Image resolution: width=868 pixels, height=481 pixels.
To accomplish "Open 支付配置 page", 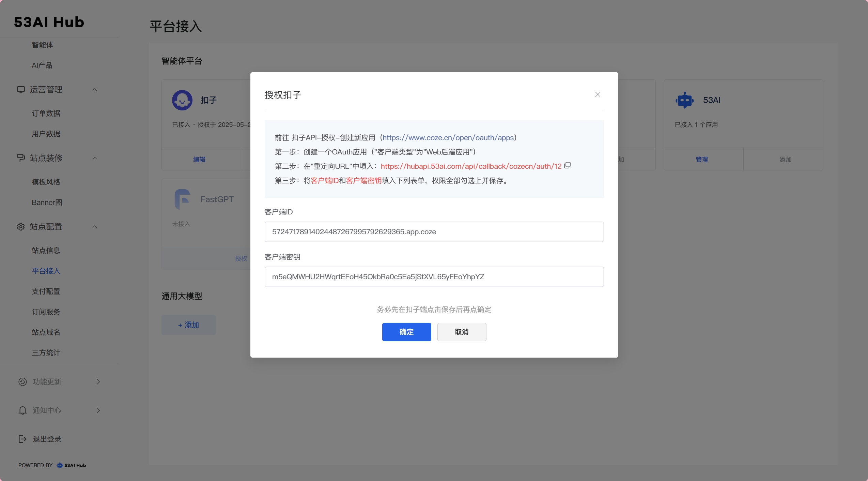I will click(x=46, y=291).
